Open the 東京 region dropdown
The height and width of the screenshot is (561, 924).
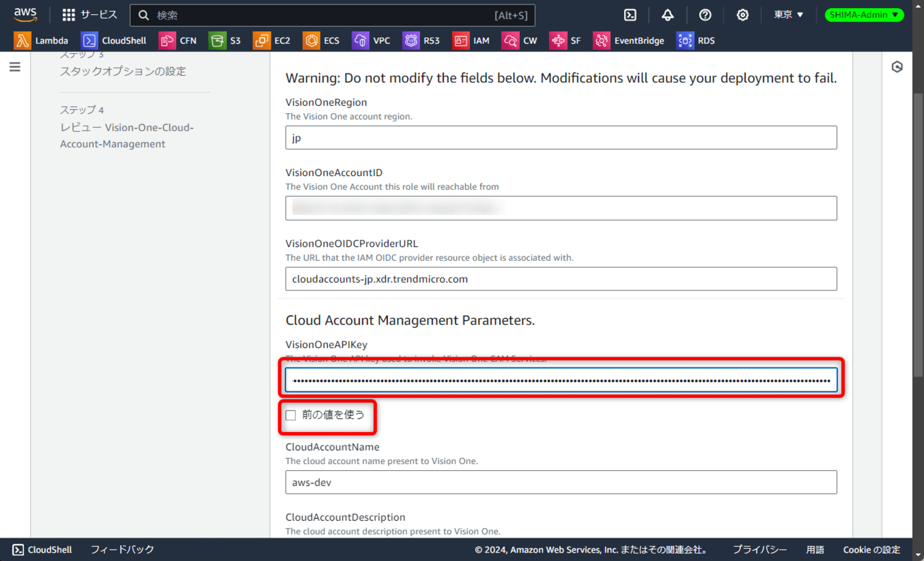pos(789,15)
